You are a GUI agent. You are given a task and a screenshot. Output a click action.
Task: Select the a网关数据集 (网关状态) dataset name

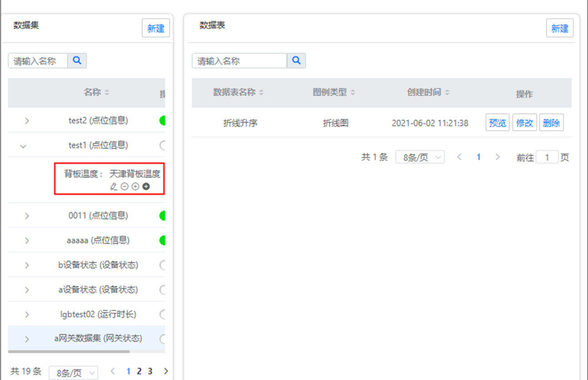(98, 339)
